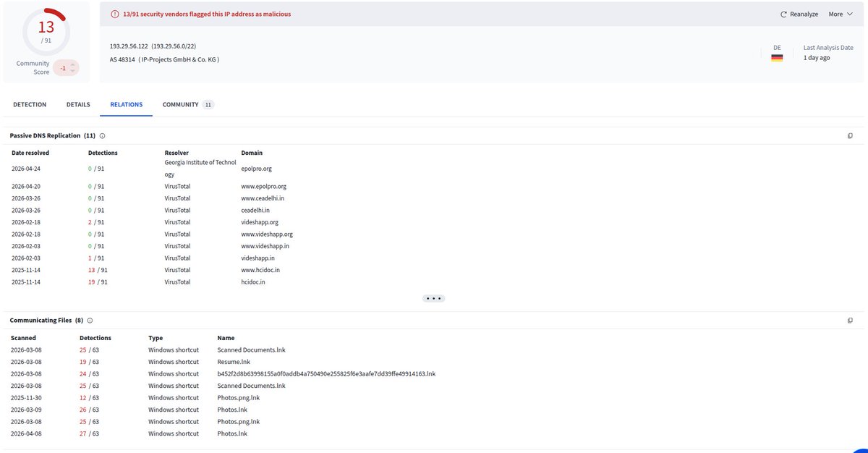Click the Last Analysis Date value 1 day ago
Screen dimensions: 868x453
[x=817, y=58]
